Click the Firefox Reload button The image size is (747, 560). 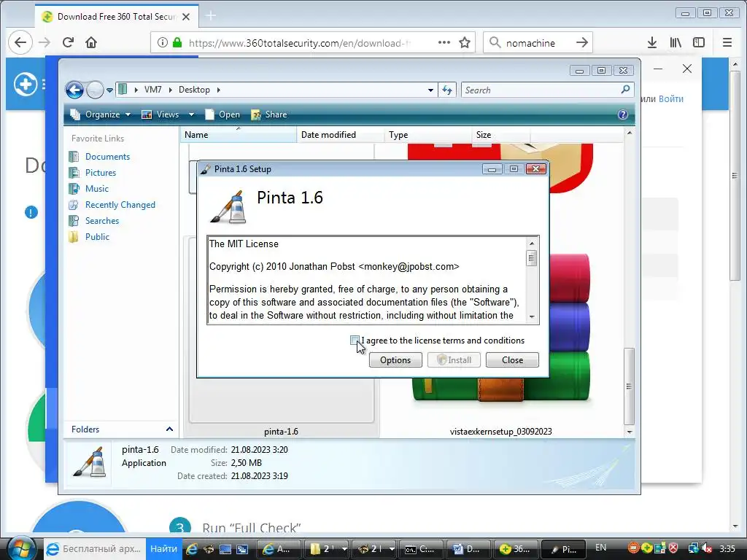point(68,42)
